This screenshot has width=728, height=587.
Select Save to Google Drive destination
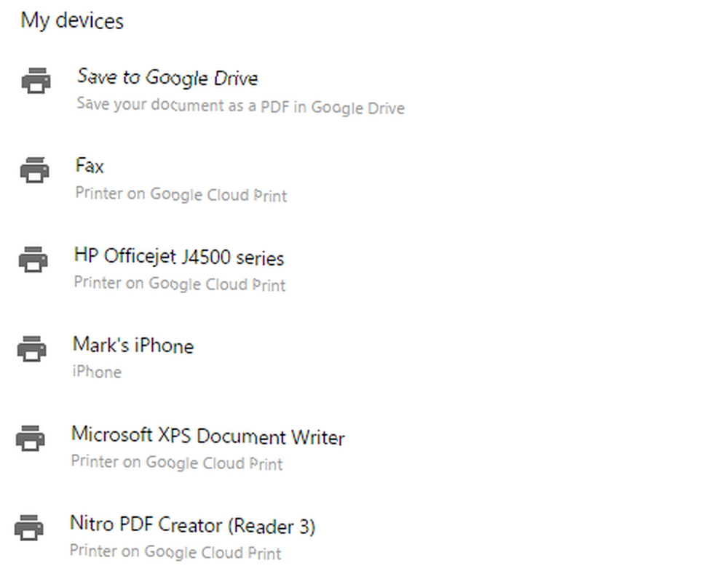tap(167, 78)
